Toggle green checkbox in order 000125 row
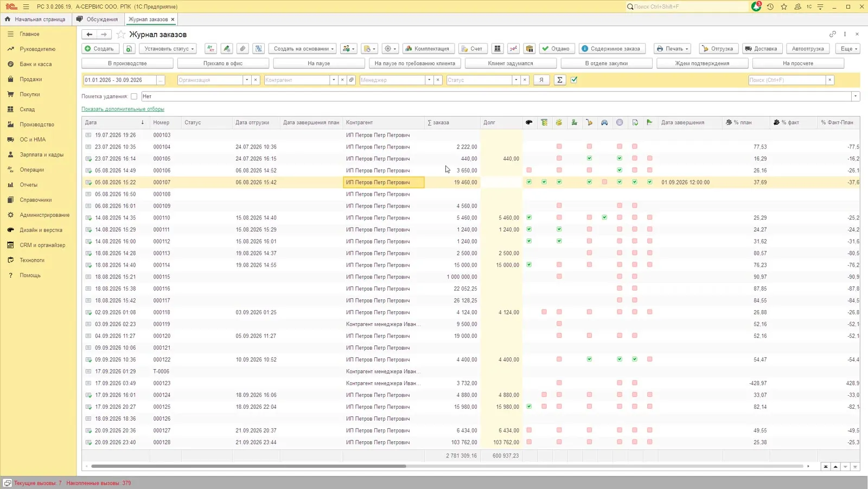The height and width of the screenshot is (489, 868). (529, 407)
